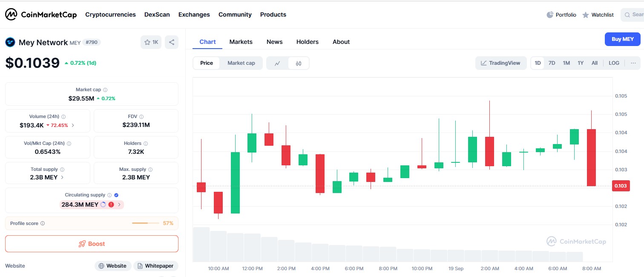Set chart range to 7D
Screen dimensions: 644x277
[552, 63]
